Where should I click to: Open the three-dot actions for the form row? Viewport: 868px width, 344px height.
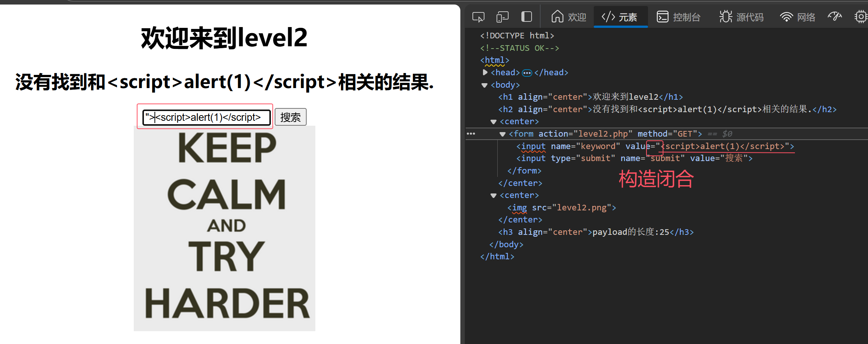(471, 134)
